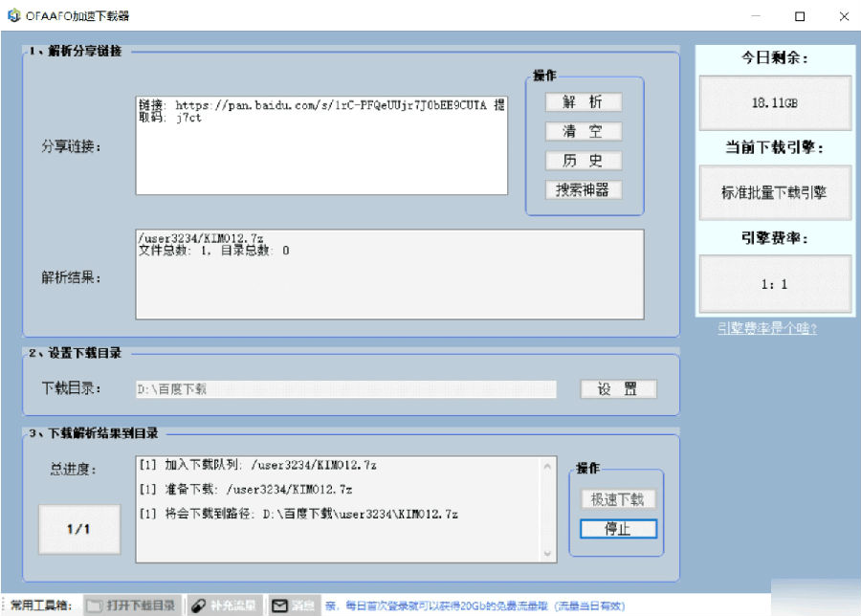Start 极速下载 fast download

point(618,499)
